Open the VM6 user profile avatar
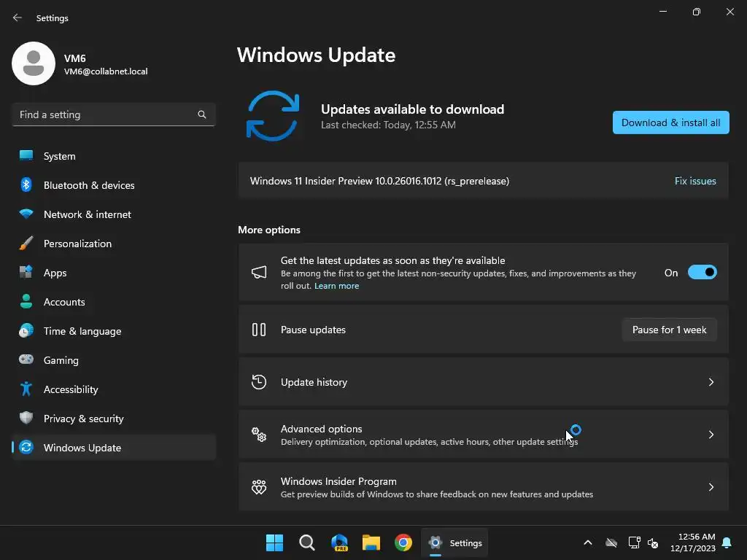Viewport: 747px width, 560px height. tap(34, 63)
